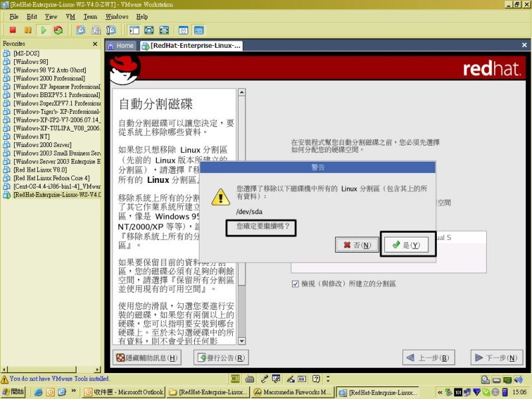The image size is (532, 399).
Task: Click the sound device status icon
Action: point(518,380)
